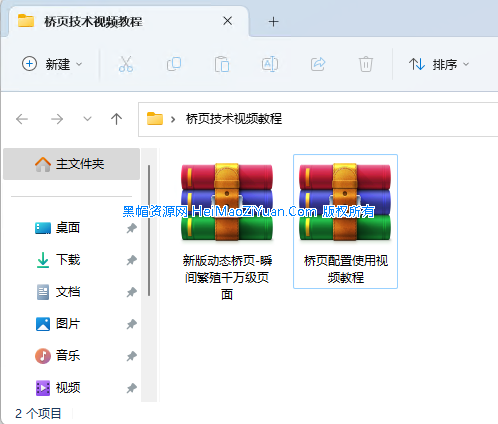Unpin 音乐 using its pin icon
This screenshot has height=424, width=498.
click(131, 356)
